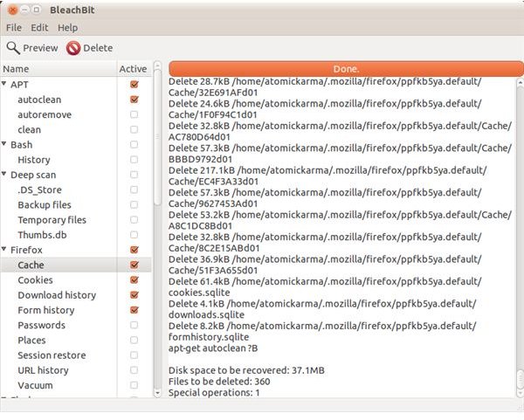Select the Passwords tree item
The height and width of the screenshot is (420, 524).
coord(42,325)
